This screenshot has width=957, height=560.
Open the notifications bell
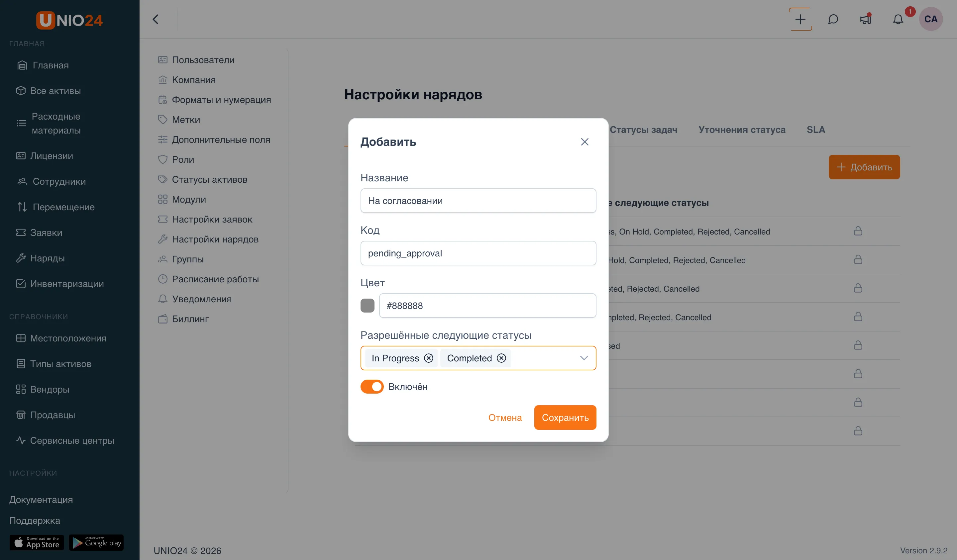(x=898, y=19)
